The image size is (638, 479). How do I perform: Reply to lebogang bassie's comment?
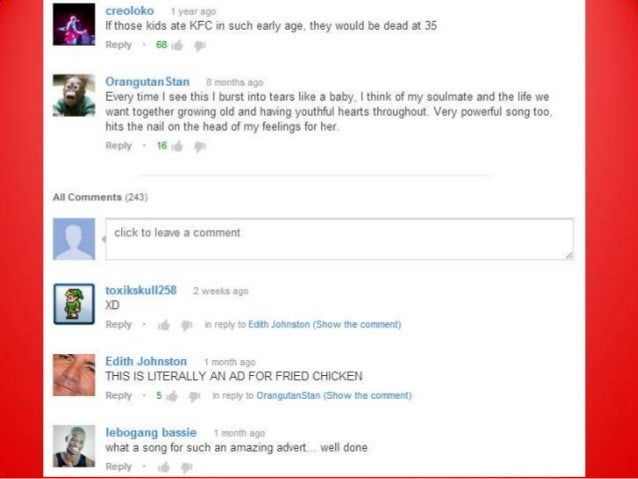(x=118, y=467)
